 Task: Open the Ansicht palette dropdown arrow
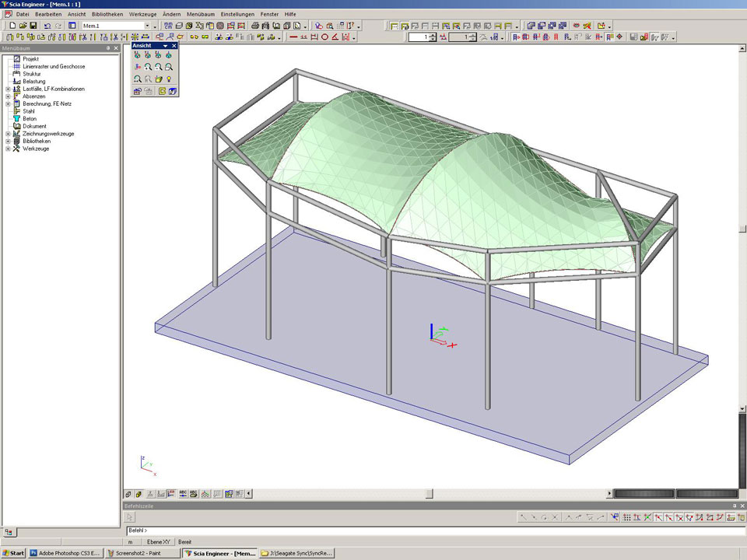tap(165, 46)
